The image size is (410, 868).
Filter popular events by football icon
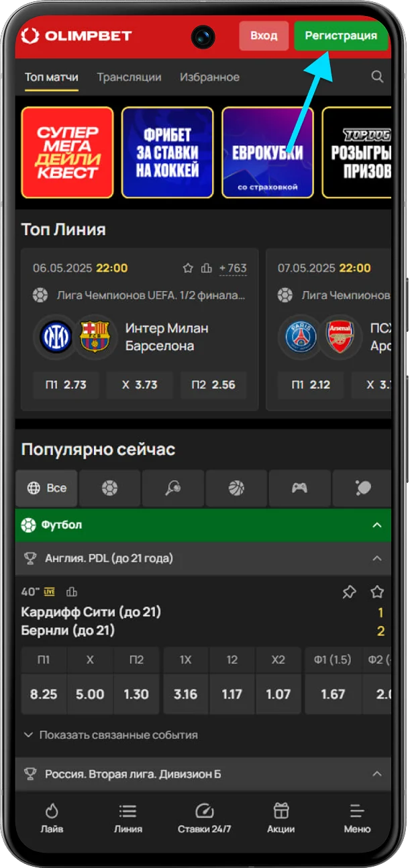click(x=109, y=488)
